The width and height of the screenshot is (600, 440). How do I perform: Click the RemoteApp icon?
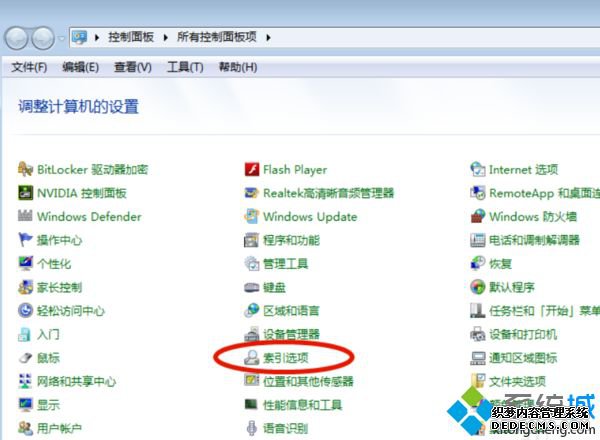478,193
